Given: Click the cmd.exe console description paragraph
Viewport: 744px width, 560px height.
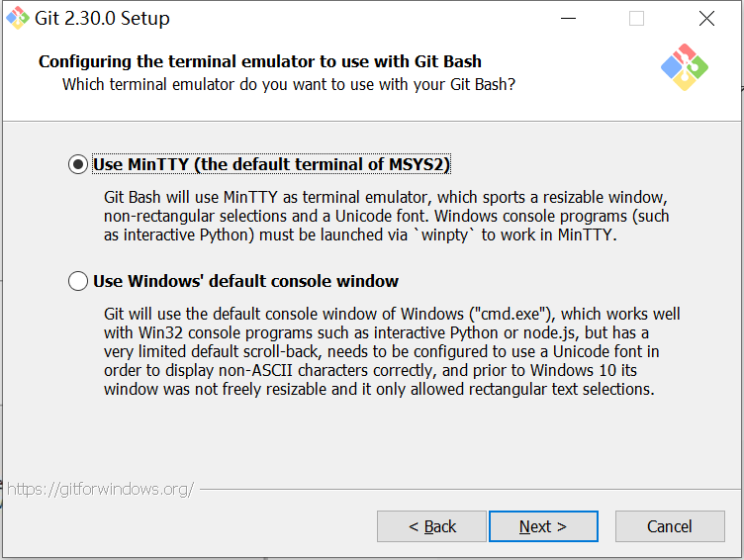Looking at the screenshot, I should [392, 351].
